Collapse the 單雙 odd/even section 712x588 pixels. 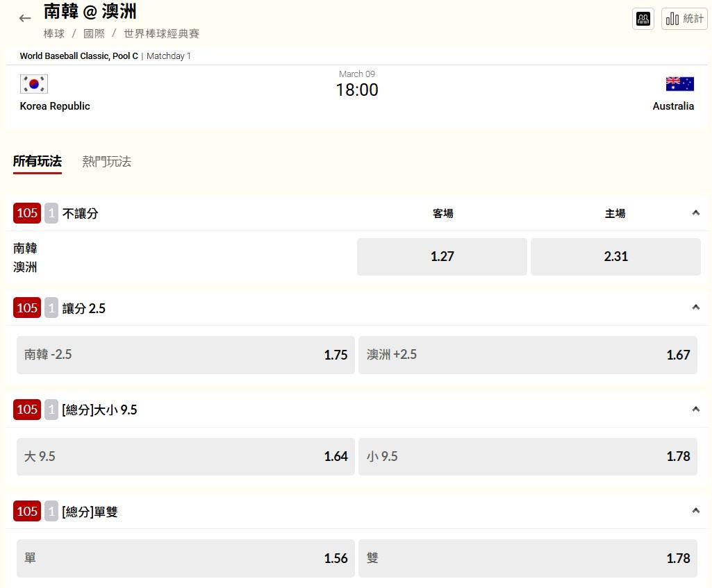[695, 511]
